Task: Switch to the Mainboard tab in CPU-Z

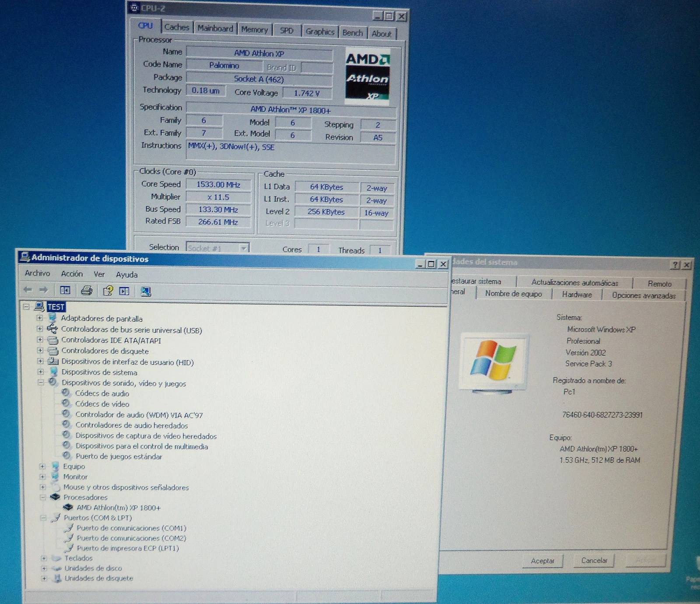Action: pos(215,28)
